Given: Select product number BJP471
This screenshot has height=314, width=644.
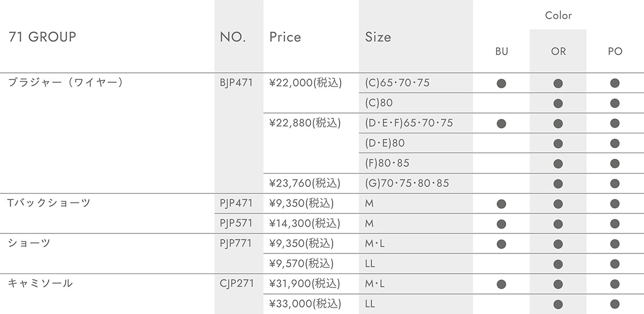Looking at the screenshot, I should pyautogui.click(x=236, y=83).
